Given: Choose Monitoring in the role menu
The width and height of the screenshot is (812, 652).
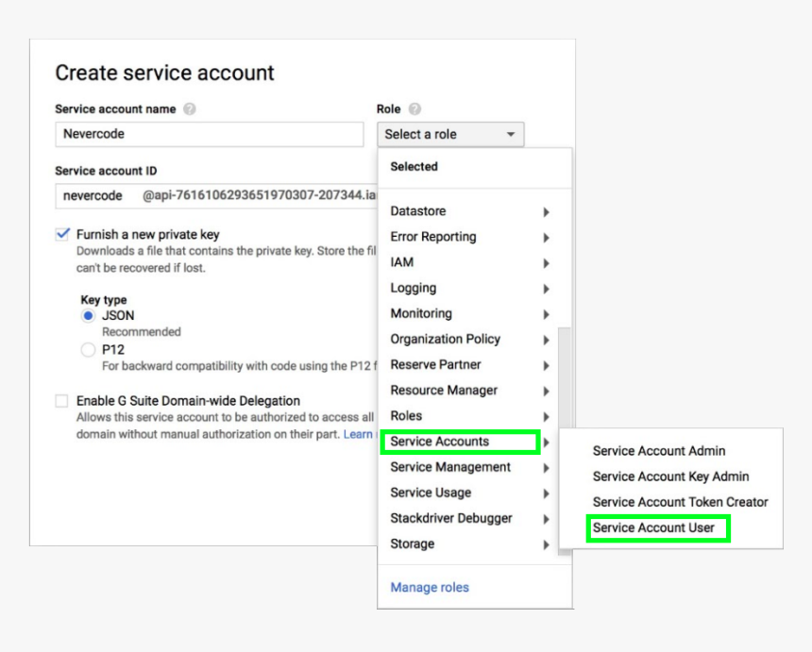Looking at the screenshot, I should click(x=421, y=313).
